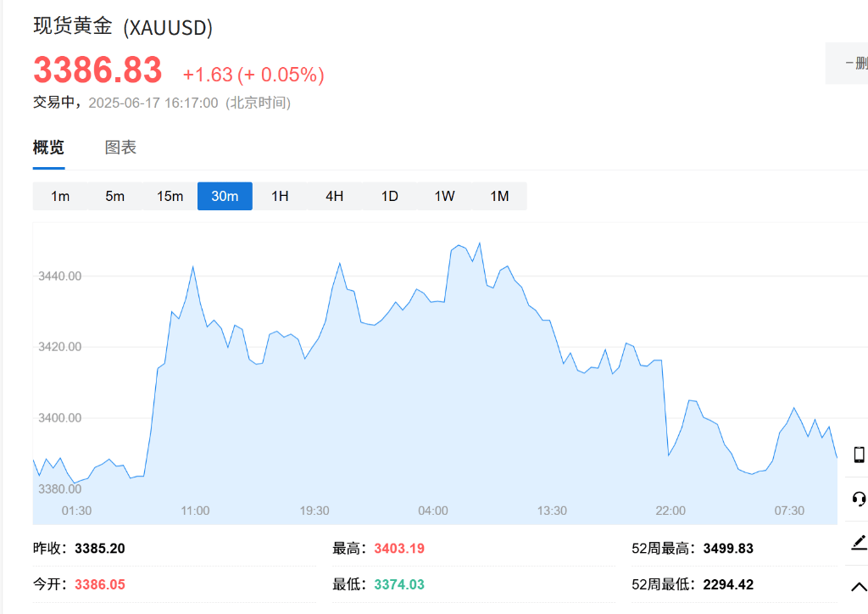Select the 30m interval button
868x614 pixels.
225,196
